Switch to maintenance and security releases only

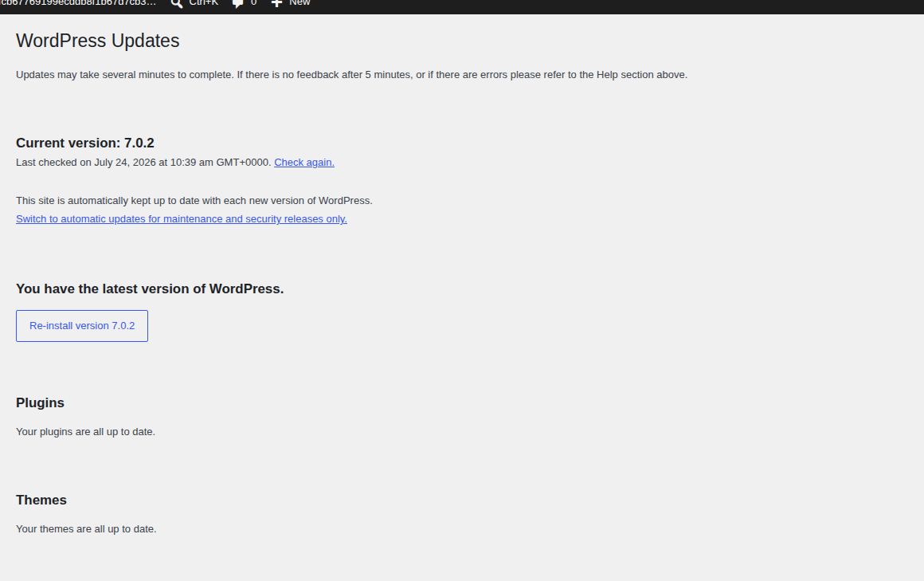pyautogui.click(x=182, y=219)
